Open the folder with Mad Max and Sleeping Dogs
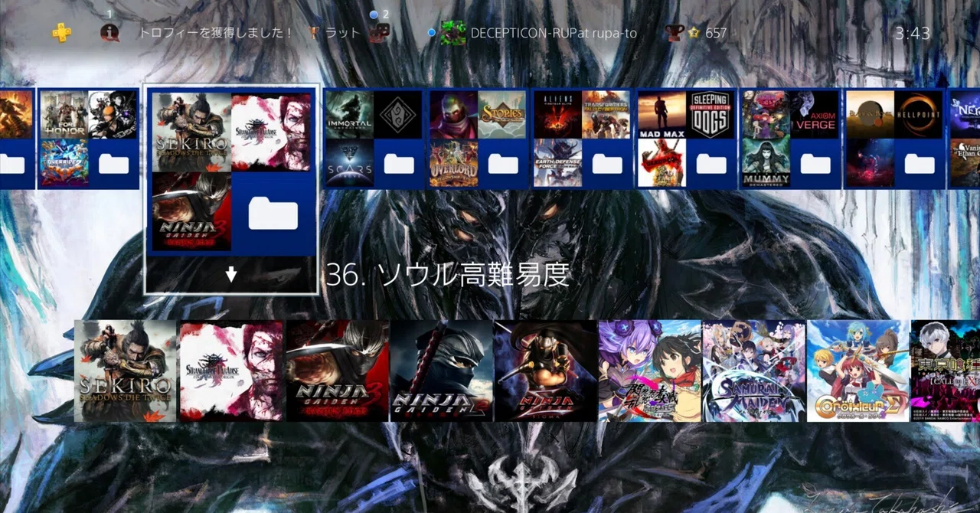This screenshot has width=980, height=513. (x=686, y=139)
